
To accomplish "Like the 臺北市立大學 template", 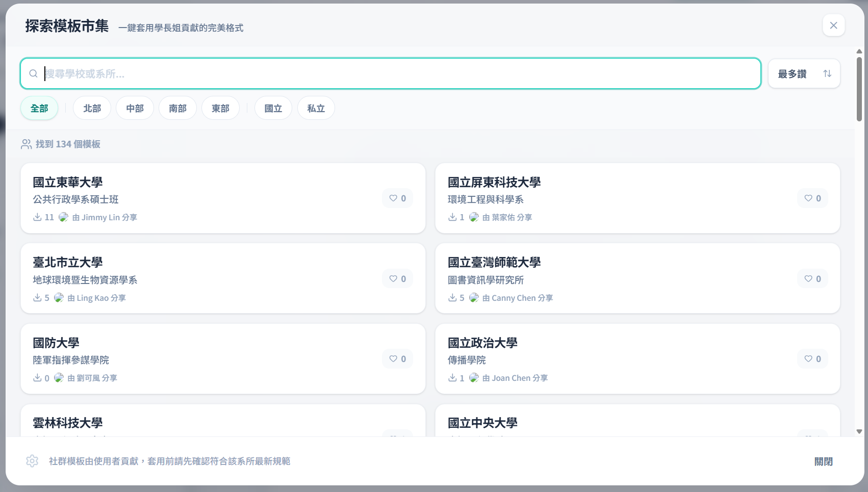I will point(398,279).
